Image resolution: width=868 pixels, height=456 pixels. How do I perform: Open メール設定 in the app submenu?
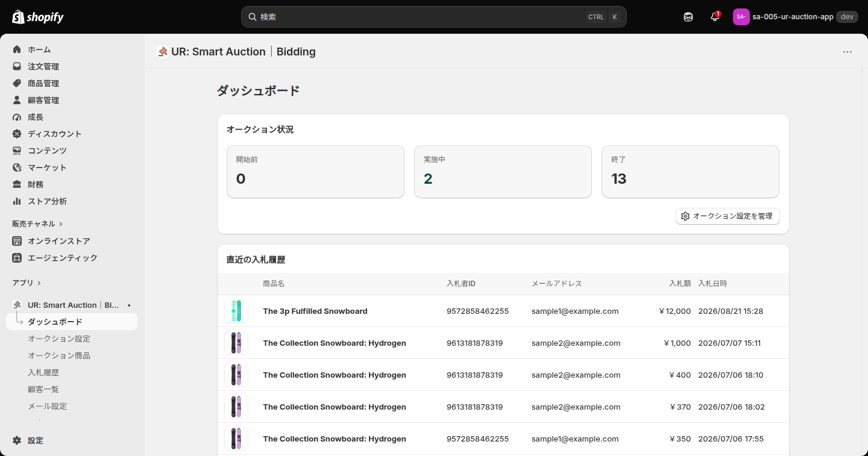point(47,406)
